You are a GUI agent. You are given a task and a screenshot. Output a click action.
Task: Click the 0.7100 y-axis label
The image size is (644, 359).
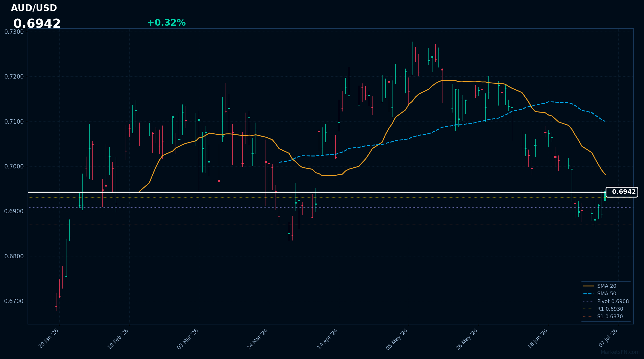click(x=14, y=122)
